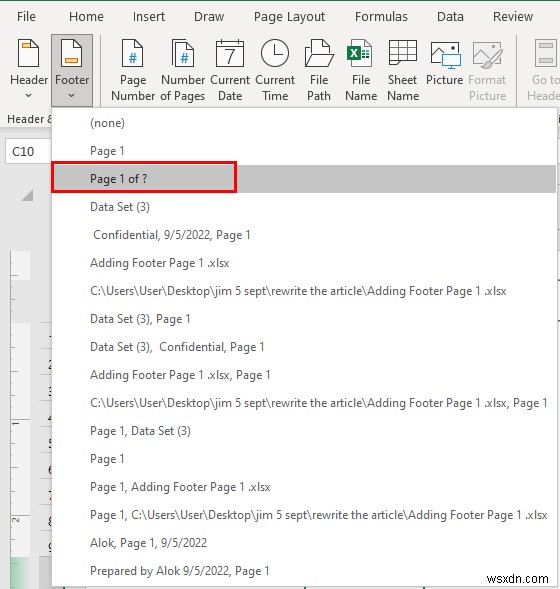Choose 'Adding Footer Page 1 .xlsx, Page 1'

[304, 375]
